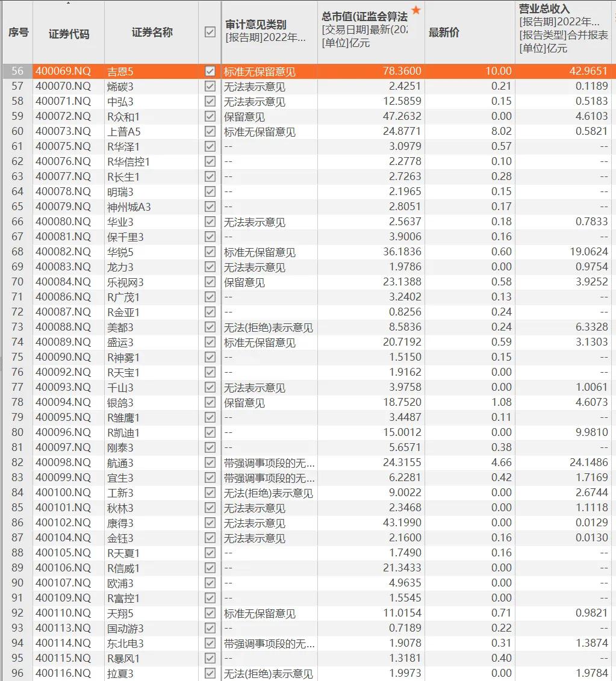Uncheck the checkbox beside 天翔5

[209, 613]
